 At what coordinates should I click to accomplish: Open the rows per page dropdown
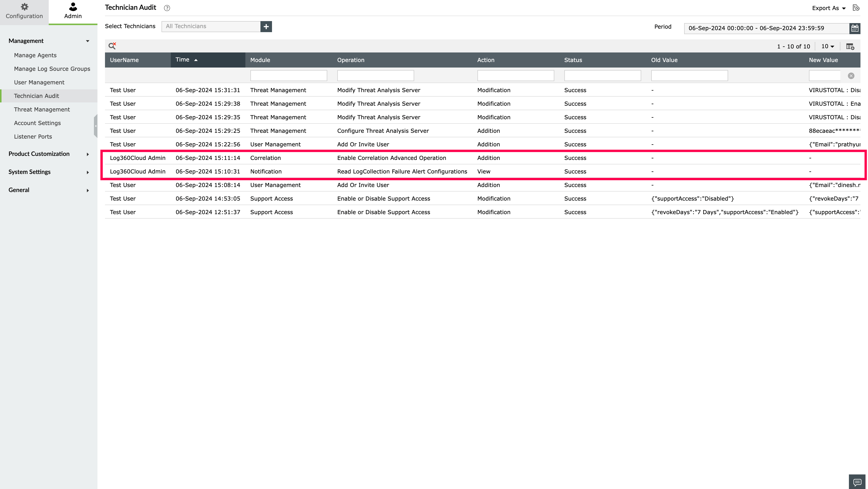pos(828,46)
